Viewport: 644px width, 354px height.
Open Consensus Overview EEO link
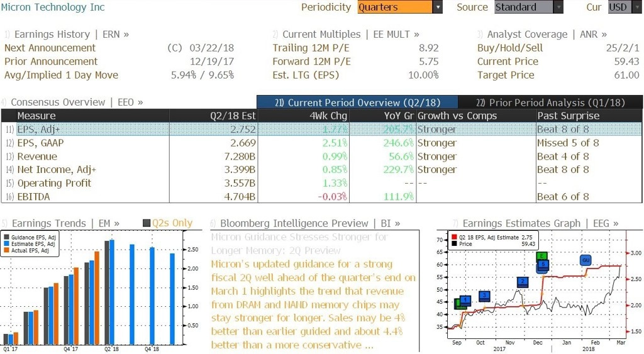[77, 102]
